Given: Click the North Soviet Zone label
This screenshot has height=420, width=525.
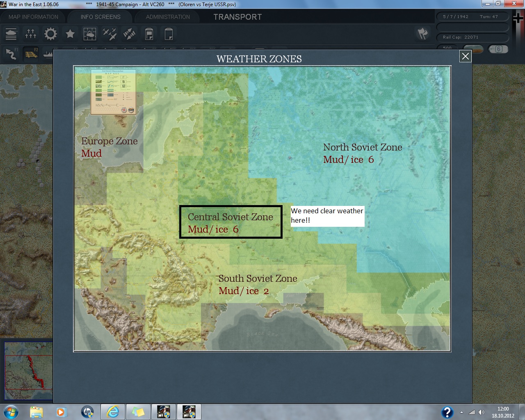Looking at the screenshot, I should point(363,147).
